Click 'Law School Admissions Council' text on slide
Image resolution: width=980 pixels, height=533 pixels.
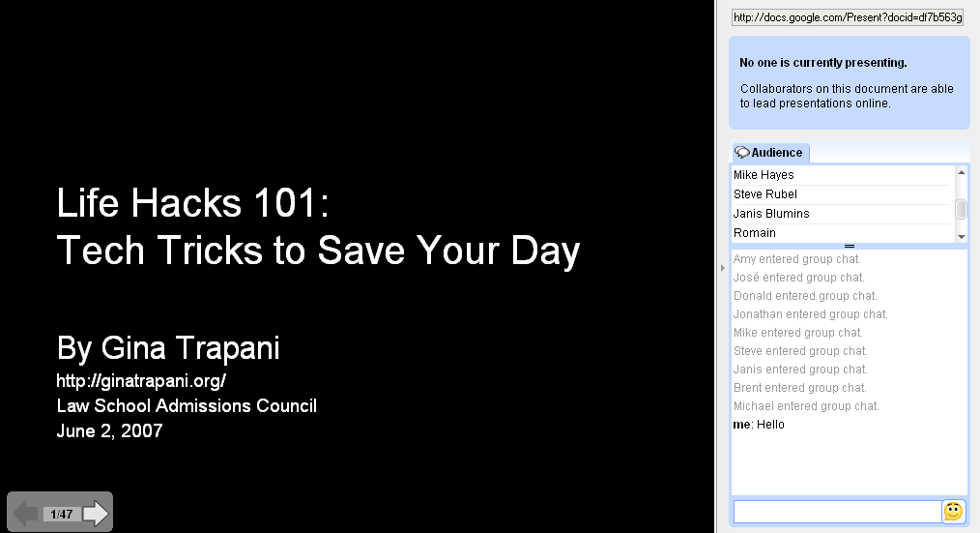tap(187, 406)
